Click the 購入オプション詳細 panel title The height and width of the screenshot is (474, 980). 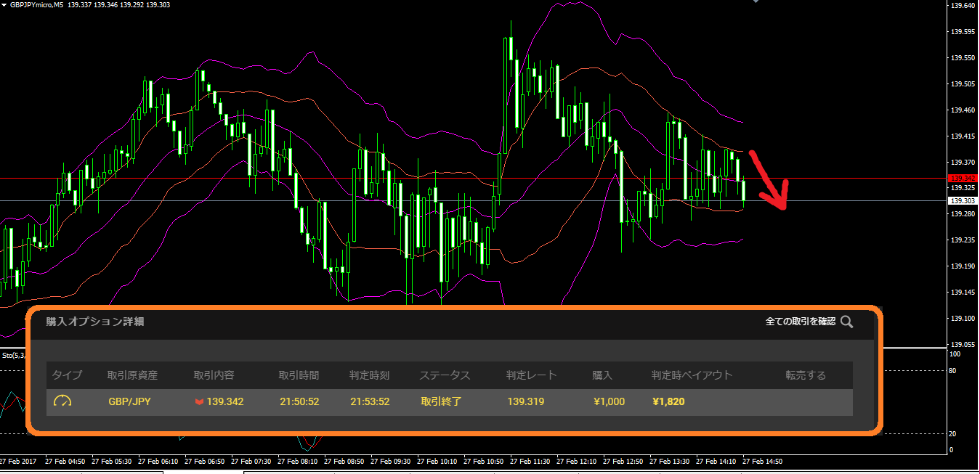[95, 322]
